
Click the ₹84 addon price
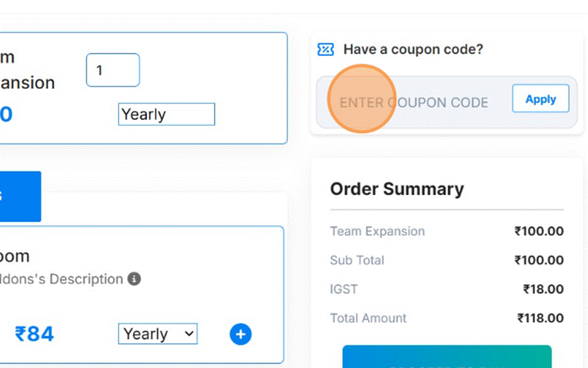tap(34, 334)
